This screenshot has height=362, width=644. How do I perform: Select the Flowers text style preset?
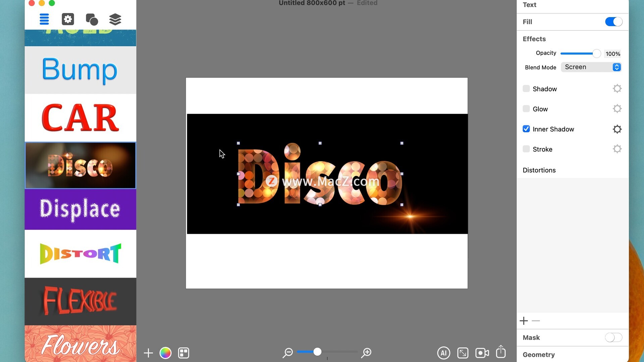click(80, 344)
